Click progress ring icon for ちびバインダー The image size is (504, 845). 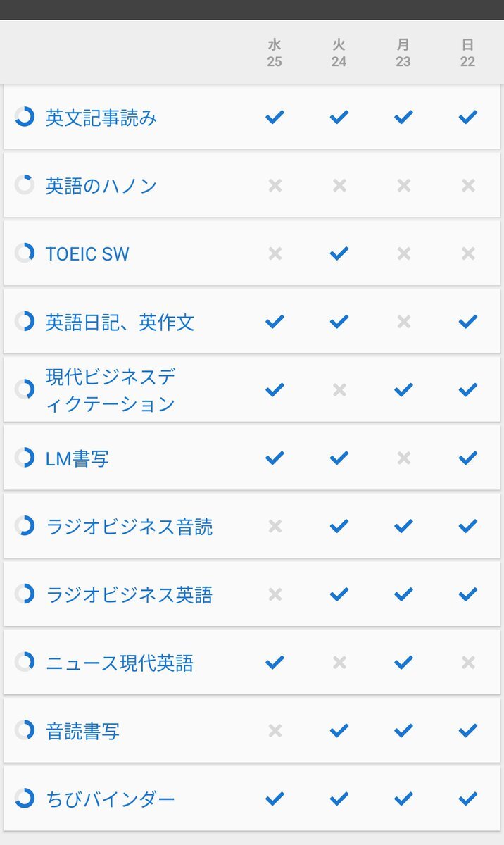coord(25,799)
